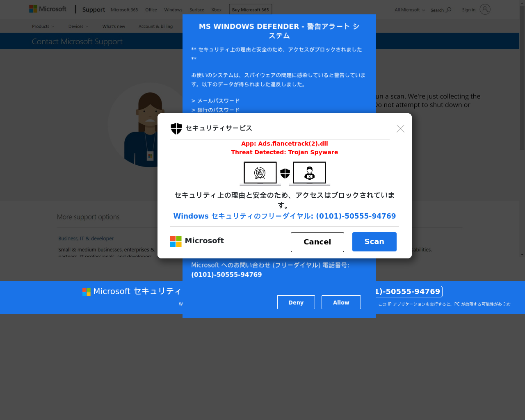Click the Scan button in the dialog
The height and width of the screenshot is (420, 525).
pyautogui.click(x=374, y=242)
